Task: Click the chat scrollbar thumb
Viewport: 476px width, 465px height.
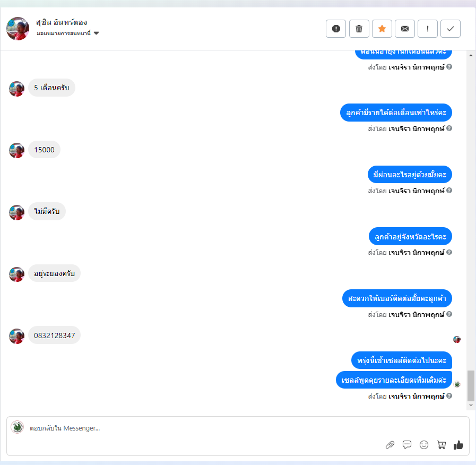Action: [x=471, y=386]
